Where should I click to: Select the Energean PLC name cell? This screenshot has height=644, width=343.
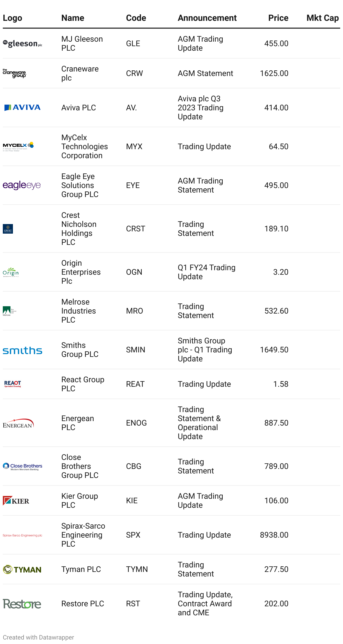(78, 423)
